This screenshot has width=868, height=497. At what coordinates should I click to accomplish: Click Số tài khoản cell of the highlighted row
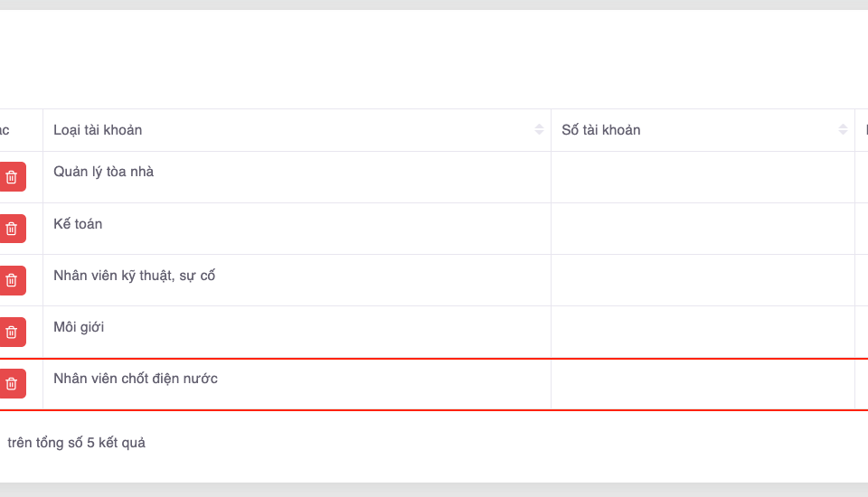pyautogui.click(x=703, y=384)
